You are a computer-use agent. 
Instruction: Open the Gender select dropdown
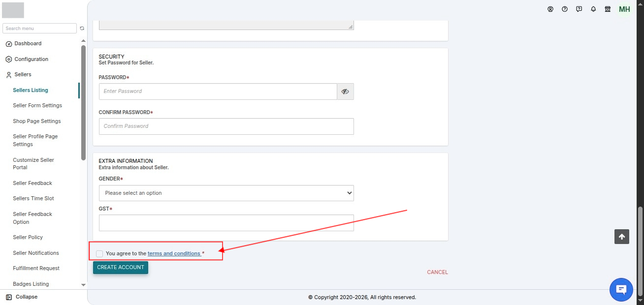click(226, 193)
